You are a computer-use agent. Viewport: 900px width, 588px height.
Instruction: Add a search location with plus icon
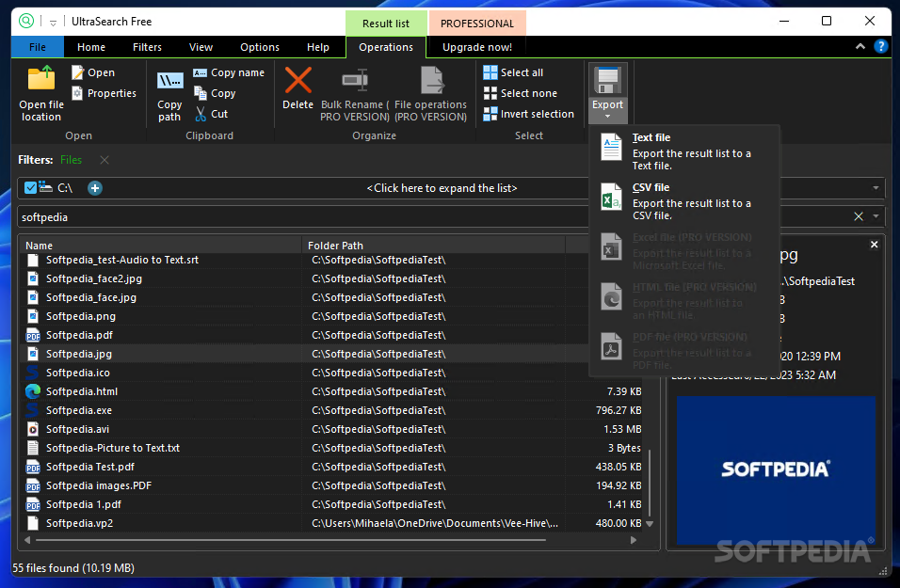point(95,188)
